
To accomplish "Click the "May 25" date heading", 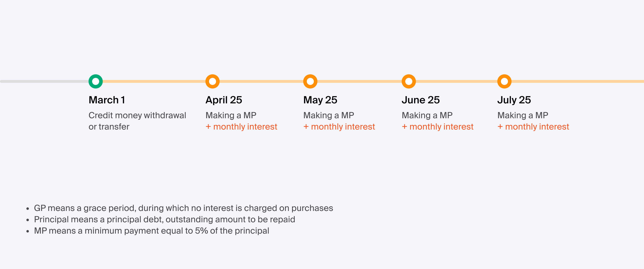I will click(320, 100).
